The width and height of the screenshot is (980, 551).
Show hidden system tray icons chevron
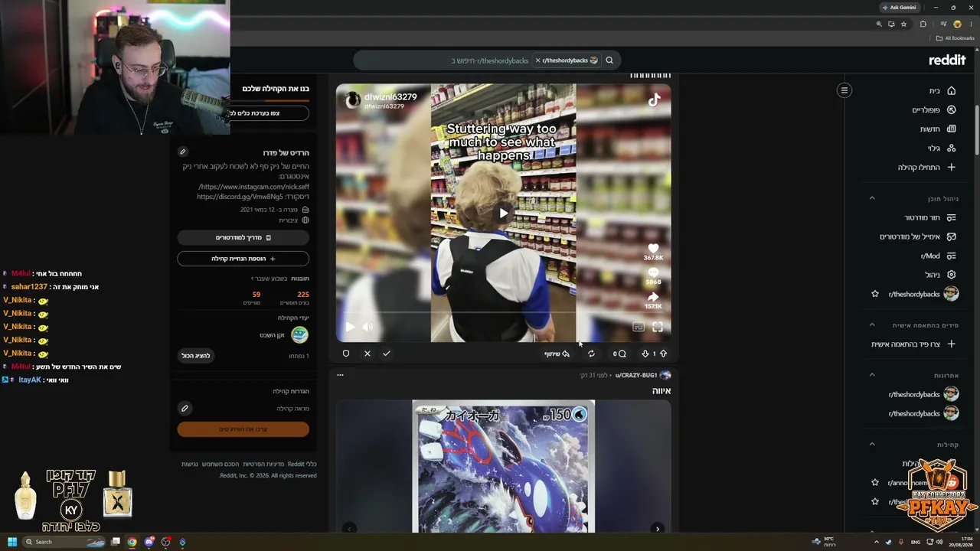tap(877, 542)
